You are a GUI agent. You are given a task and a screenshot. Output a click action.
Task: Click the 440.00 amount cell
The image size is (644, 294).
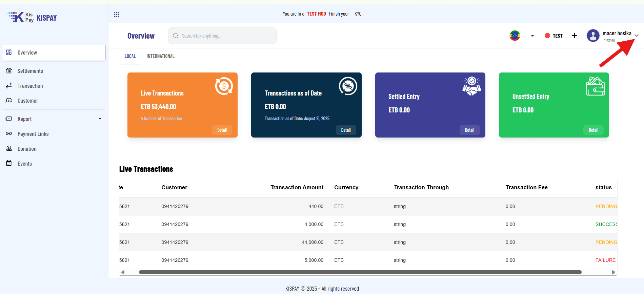coord(316,206)
